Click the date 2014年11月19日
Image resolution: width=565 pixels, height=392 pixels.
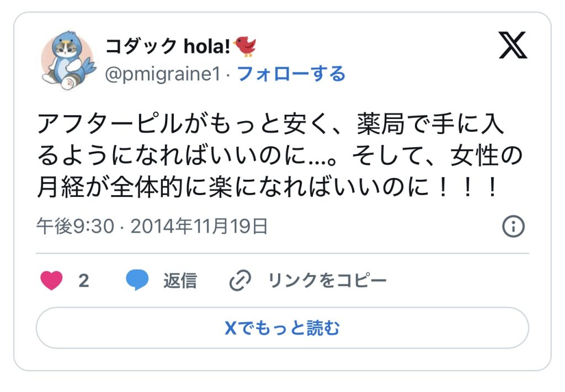coord(199,226)
